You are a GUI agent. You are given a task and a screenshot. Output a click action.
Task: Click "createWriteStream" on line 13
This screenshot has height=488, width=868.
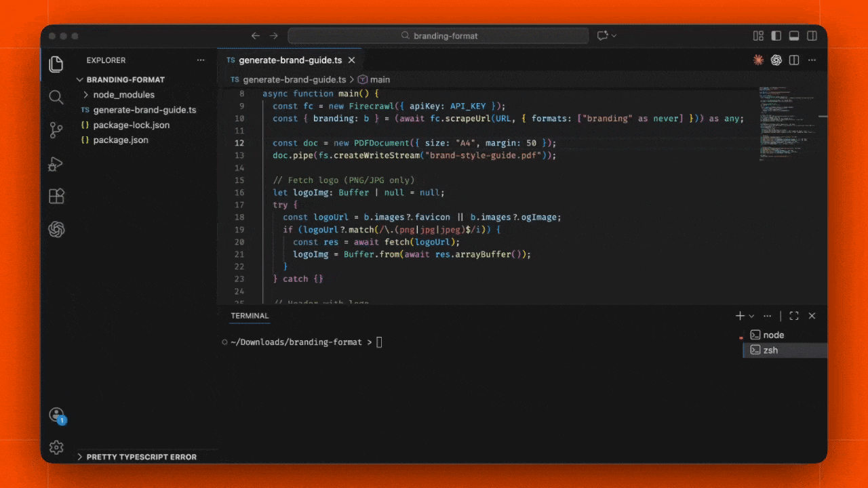point(374,155)
